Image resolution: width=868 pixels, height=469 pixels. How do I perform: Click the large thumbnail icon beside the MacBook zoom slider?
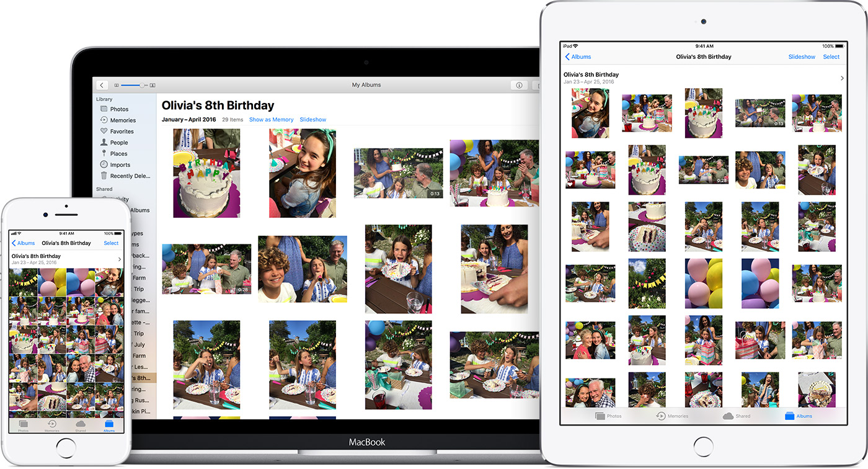click(153, 85)
